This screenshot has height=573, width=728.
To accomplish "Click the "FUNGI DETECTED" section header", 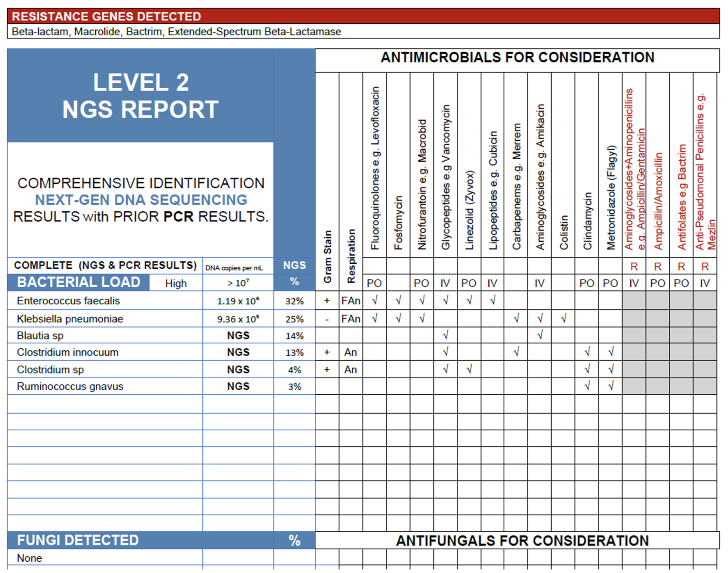I will coord(78,540).
